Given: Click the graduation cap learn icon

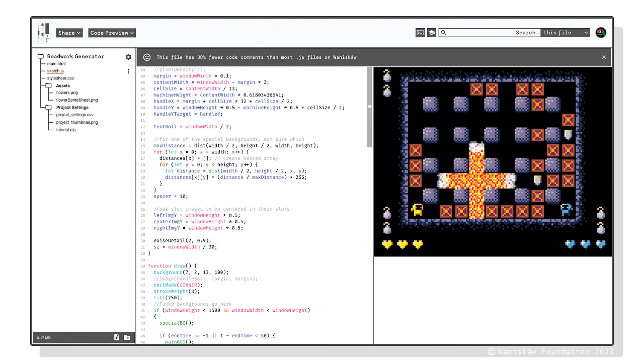Looking at the screenshot, I should (432, 33).
